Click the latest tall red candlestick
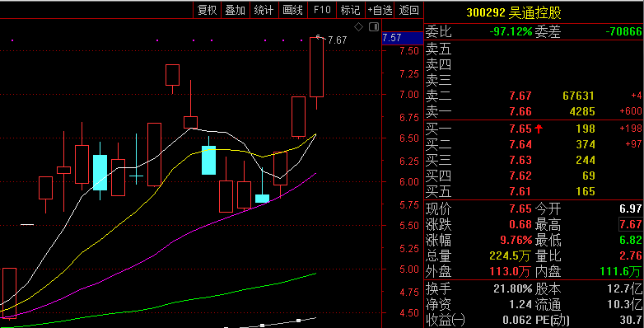644x328 pixels. point(316,67)
